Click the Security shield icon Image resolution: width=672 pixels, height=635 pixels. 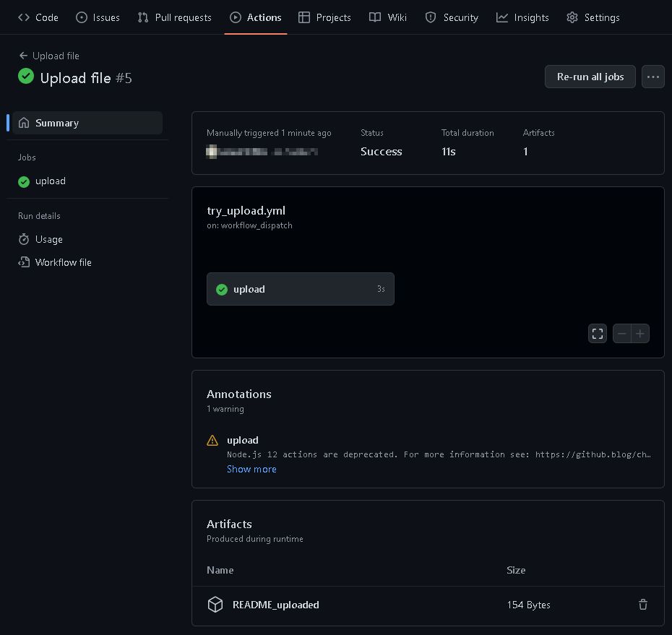pos(431,17)
